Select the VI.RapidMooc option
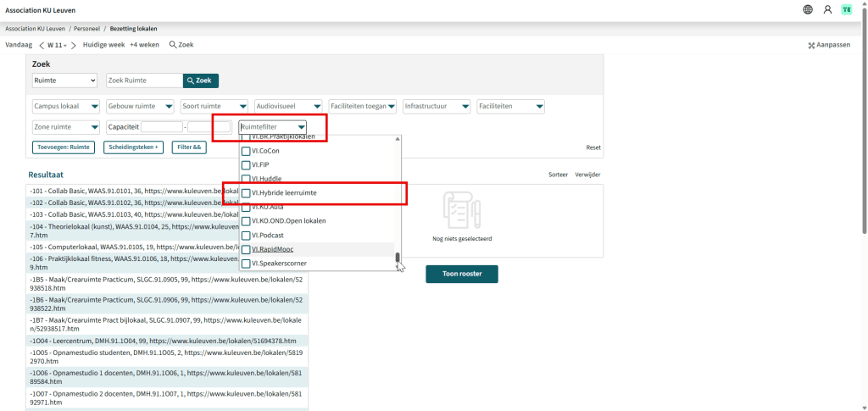 (x=272, y=249)
